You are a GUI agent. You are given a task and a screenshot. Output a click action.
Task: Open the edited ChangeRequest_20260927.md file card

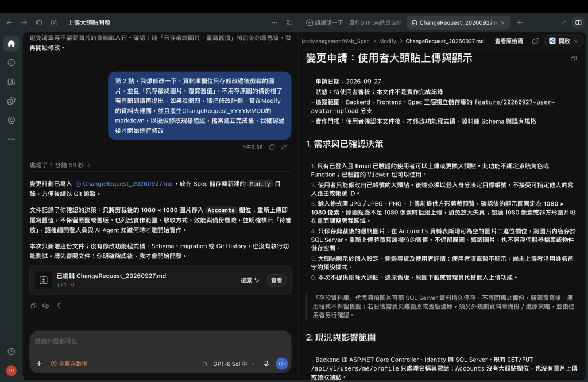coord(161,280)
